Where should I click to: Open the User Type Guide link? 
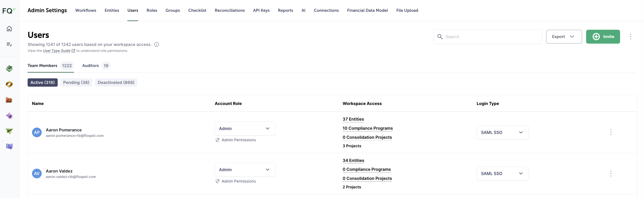[57, 51]
